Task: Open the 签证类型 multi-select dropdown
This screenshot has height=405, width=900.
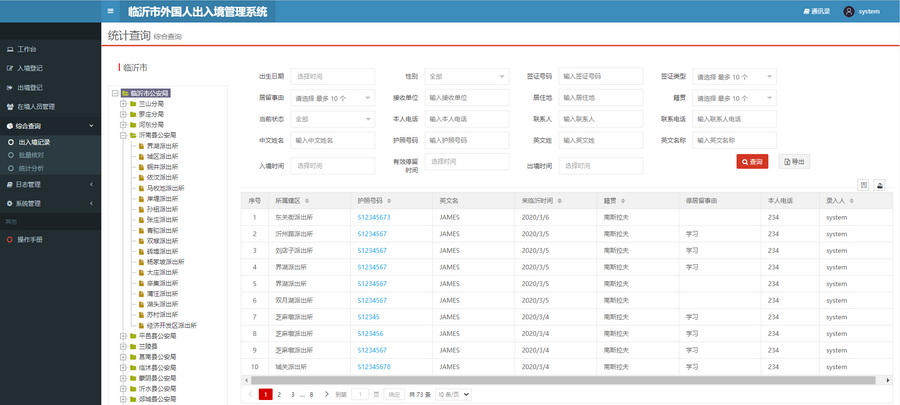Action: (734, 76)
